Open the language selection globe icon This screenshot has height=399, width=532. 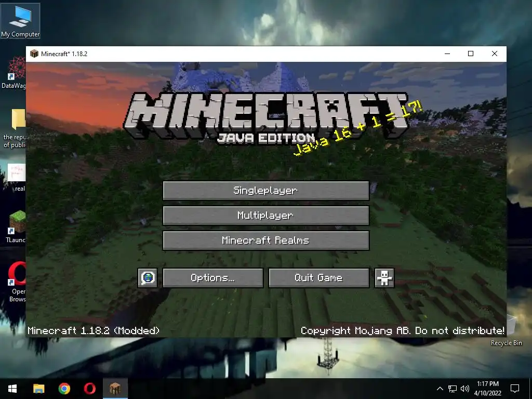pyautogui.click(x=148, y=278)
